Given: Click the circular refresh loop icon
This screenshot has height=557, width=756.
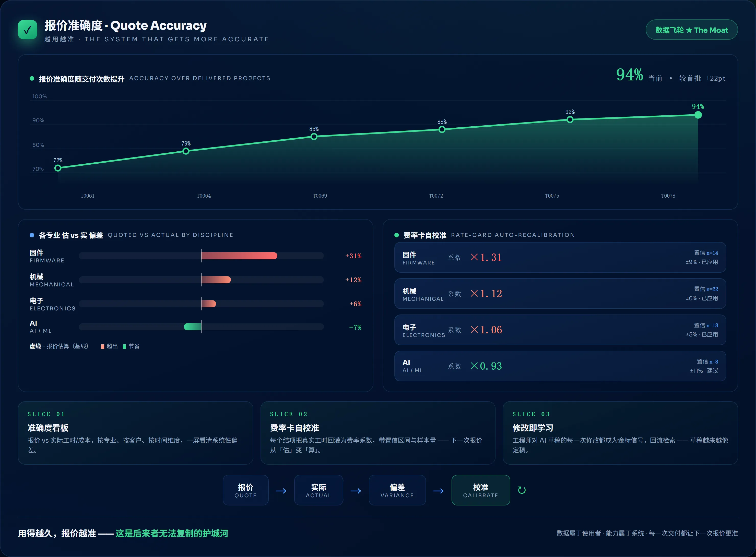Looking at the screenshot, I should coord(522,490).
